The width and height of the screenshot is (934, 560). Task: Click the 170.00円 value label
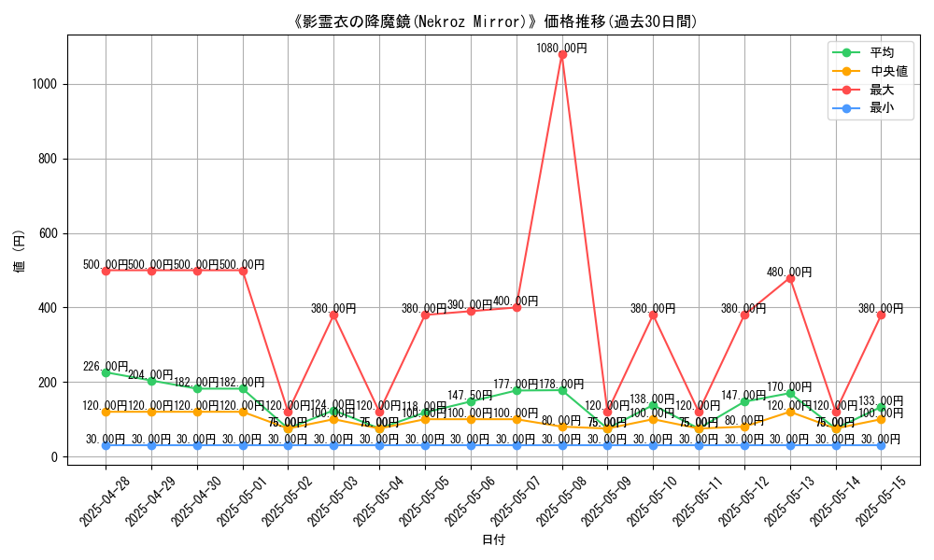coord(789,386)
